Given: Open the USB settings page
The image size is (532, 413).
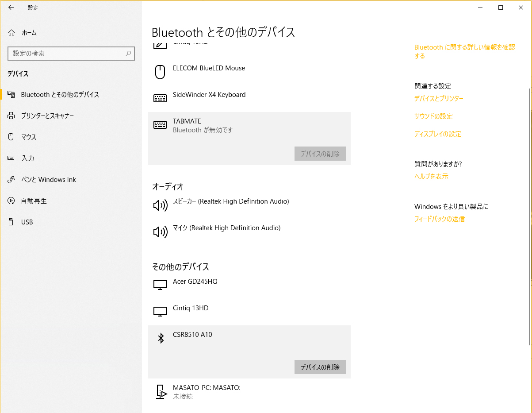Looking at the screenshot, I should pyautogui.click(x=27, y=222).
